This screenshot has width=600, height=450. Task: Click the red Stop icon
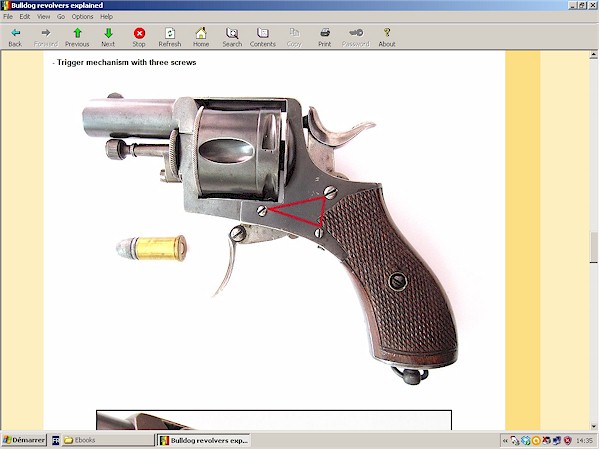pyautogui.click(x=139, y=33)
